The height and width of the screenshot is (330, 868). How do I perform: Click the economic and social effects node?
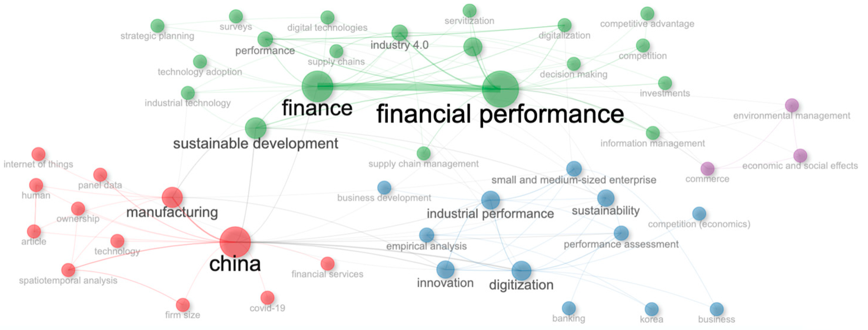[x=800, y=156]
